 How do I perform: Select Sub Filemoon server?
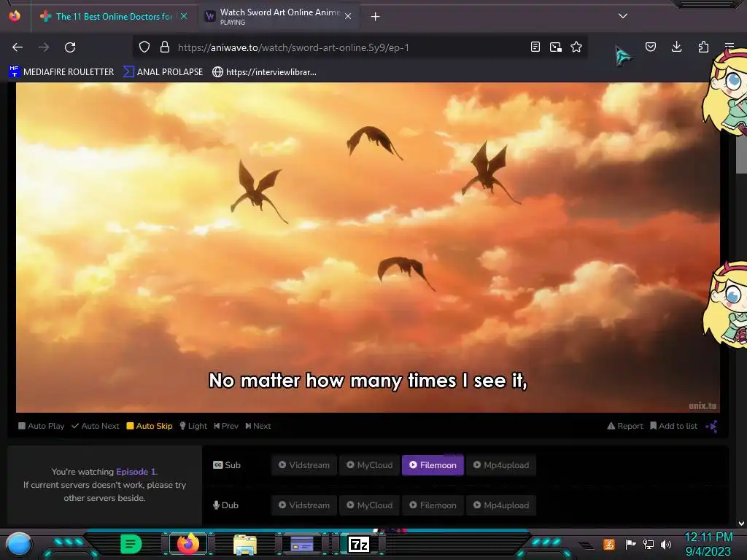tap(433, 464)
